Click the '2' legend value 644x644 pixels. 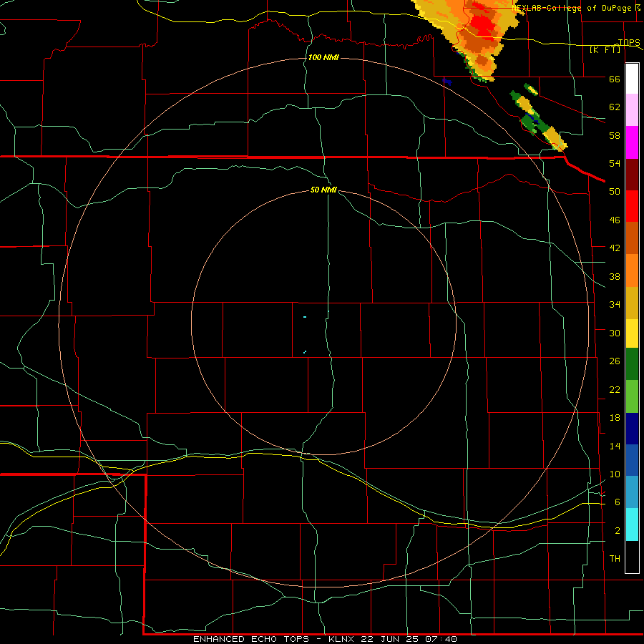tap(618, 531)
